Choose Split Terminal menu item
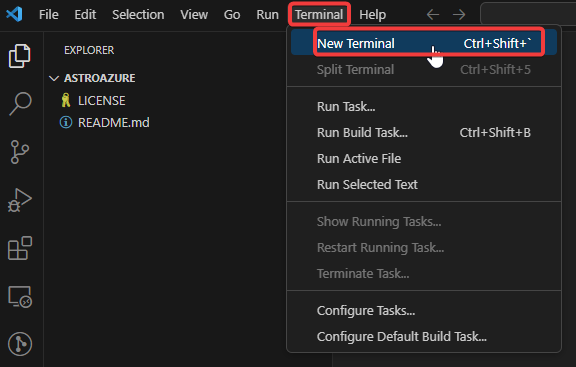The image size is (576, 367). click(x=424, y=69)
